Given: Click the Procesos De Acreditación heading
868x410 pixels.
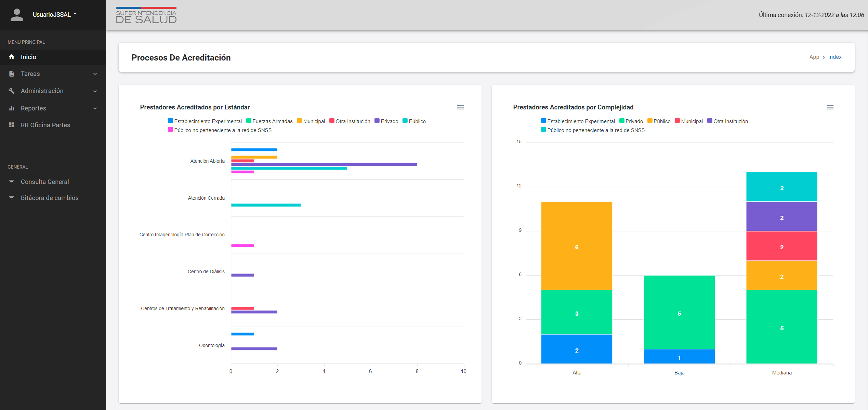Looking at the screenshot, I should [181, 57].
